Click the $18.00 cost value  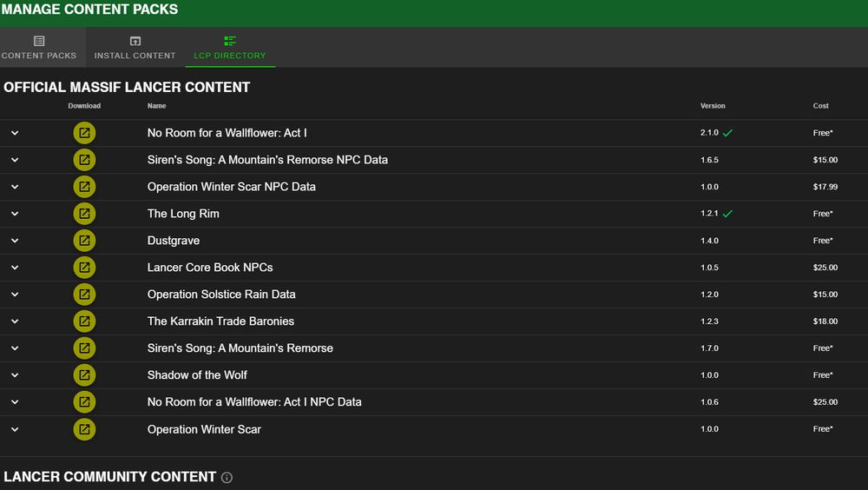[825, 321]
